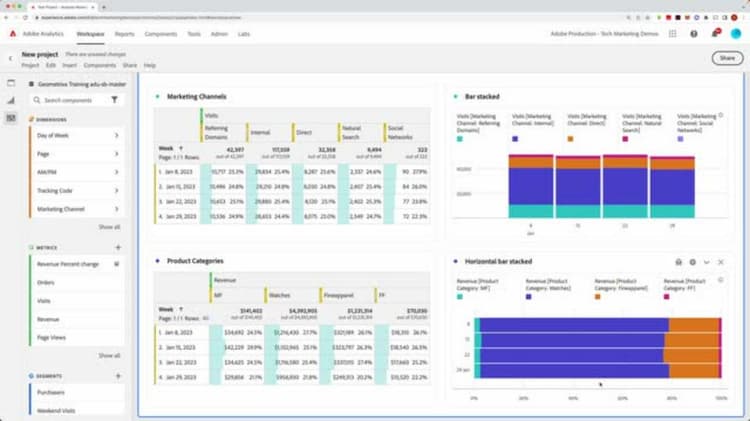Image resolution: width=750 pixels, height=421 pixels.
Task: Toggle Social Networks swatch in Bar stacked legend
Action: pos(680,139)
